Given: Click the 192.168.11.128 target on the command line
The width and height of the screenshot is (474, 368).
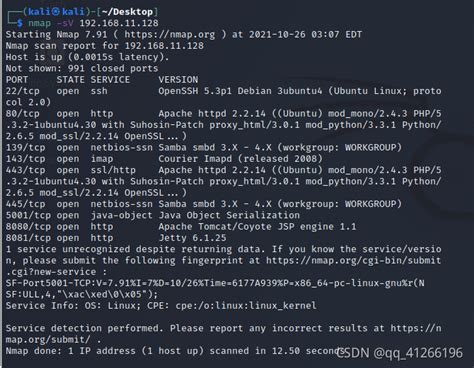Looking at the screenshot, I should tap(119, 23).
